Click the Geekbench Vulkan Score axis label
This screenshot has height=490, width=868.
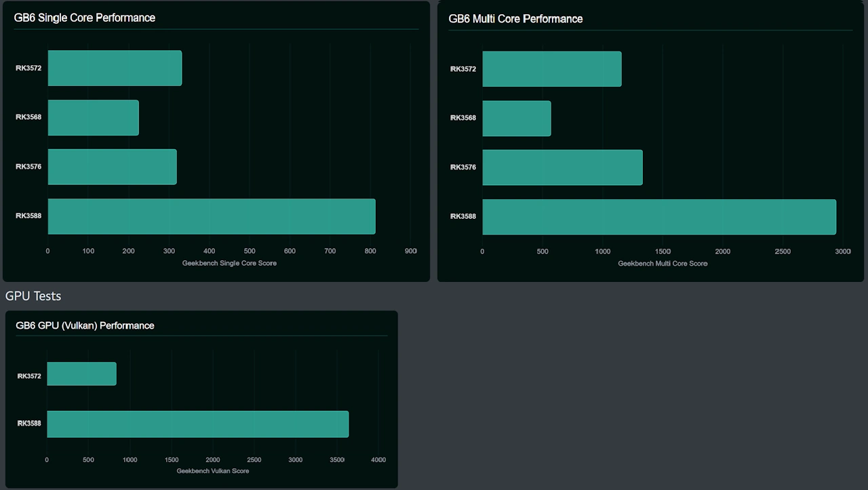pos(213,471)
